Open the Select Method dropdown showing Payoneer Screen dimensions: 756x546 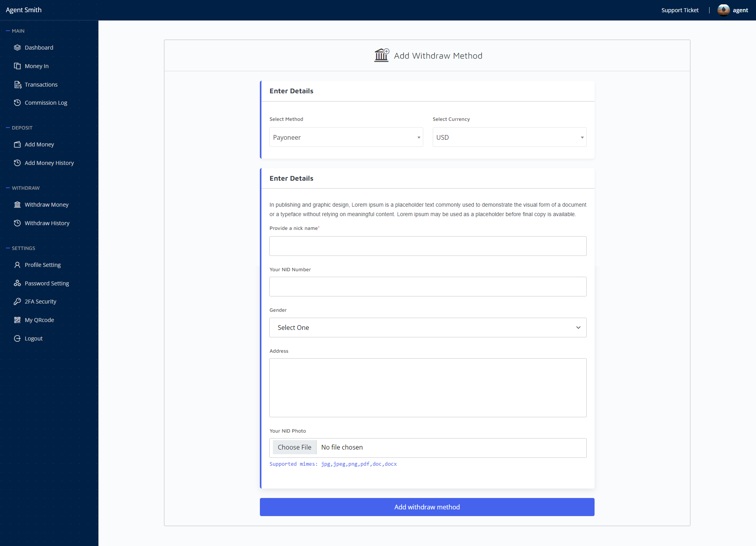pos(346,137)
